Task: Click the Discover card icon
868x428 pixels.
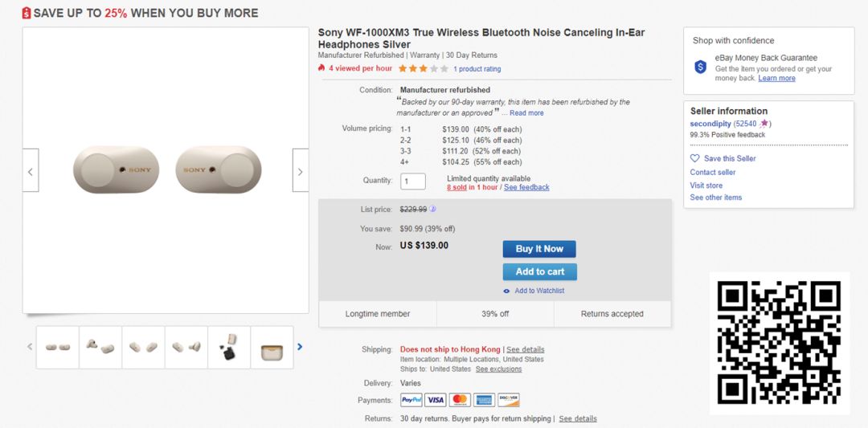Action: coord(509,400)
